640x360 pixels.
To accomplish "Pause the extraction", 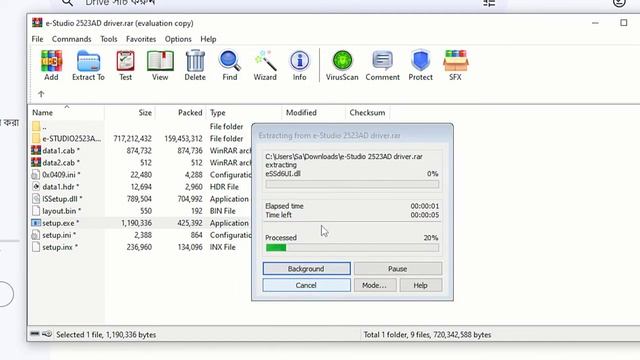I will 398,269.
